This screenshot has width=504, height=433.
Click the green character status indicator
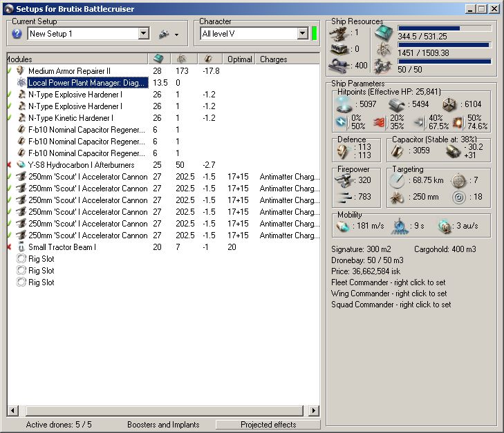click(x=315, y=34)
